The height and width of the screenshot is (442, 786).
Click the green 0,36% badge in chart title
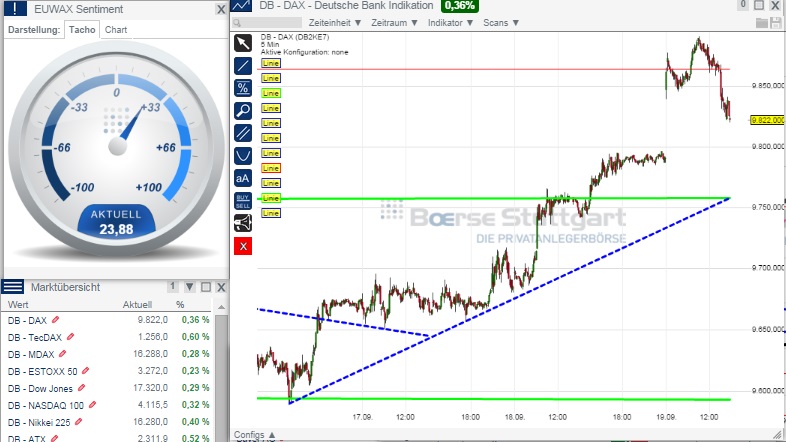(460, 6)
